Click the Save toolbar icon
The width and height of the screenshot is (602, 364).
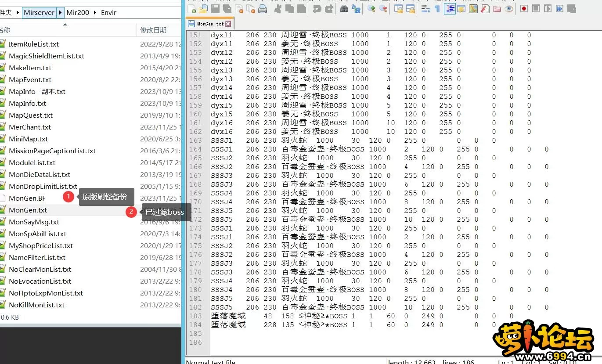[215, 8]
